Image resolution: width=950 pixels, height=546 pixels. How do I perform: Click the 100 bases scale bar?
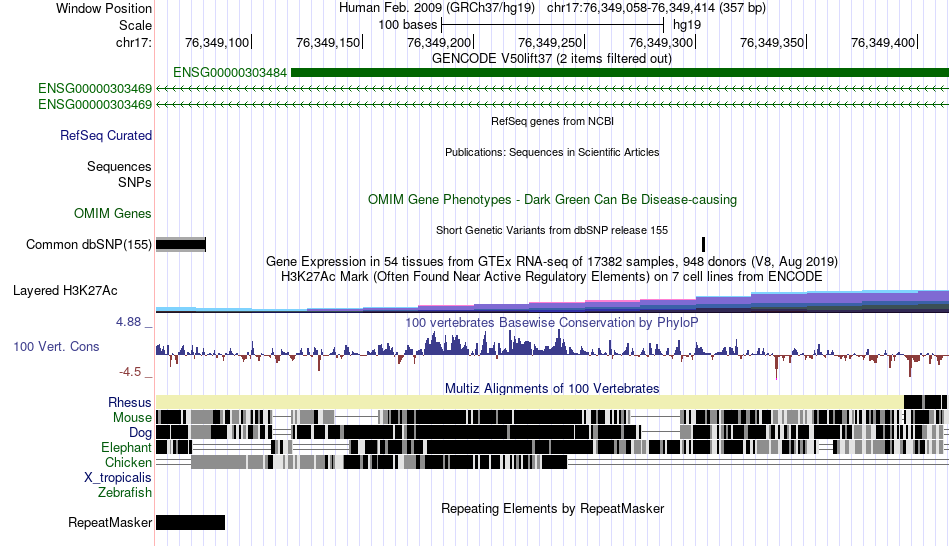click(x=553, y=25)
